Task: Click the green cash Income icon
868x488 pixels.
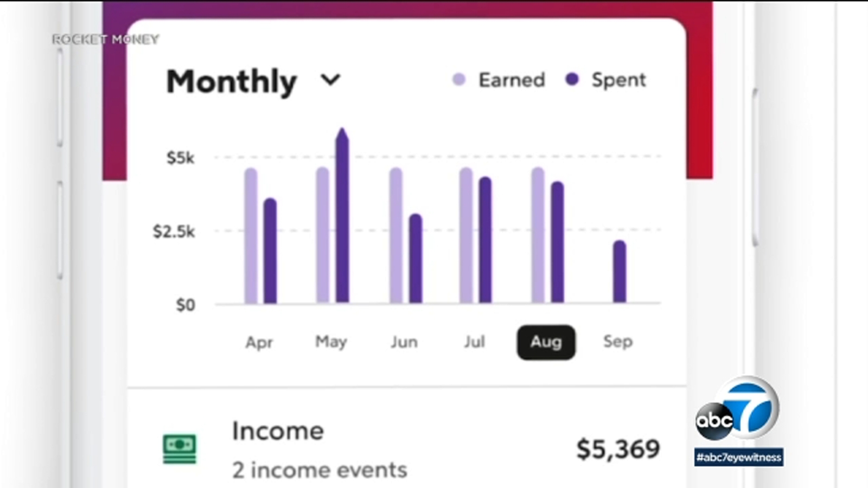Action: click(179, 446)
